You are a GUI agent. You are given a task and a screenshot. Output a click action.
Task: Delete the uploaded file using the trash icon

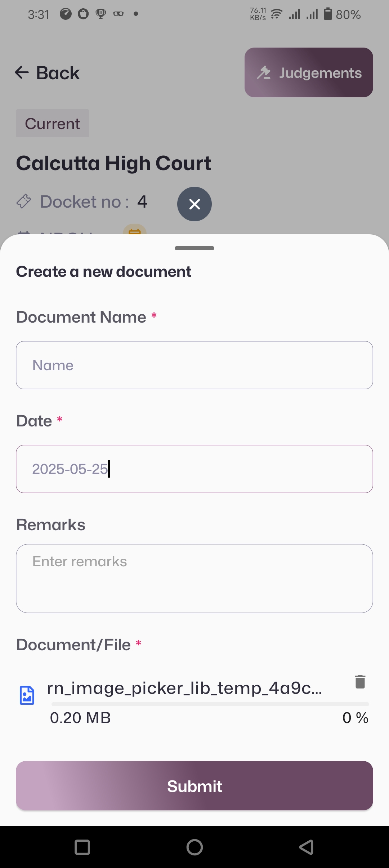tap(360, 682)
